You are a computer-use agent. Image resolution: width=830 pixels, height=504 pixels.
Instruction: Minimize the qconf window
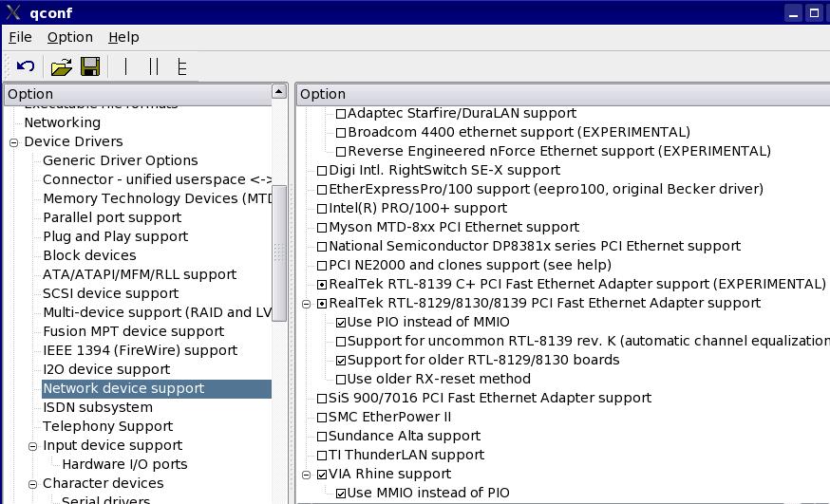[793, 12]
